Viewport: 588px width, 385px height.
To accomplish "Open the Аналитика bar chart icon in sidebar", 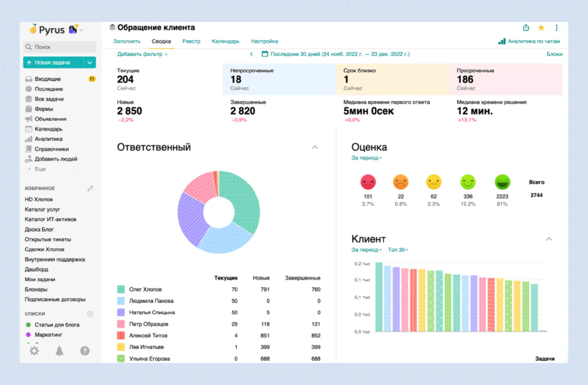I will (x=29, y=139).
